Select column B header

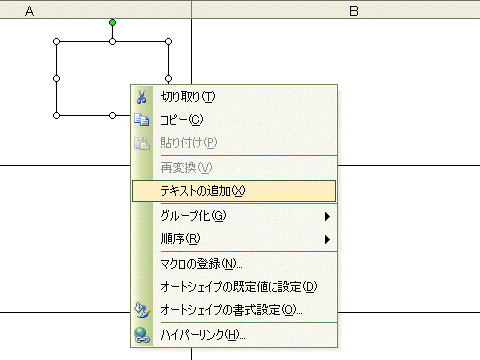click(336, 10)
